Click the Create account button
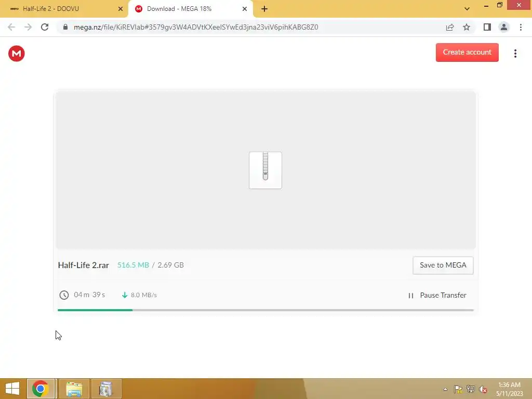The width and height of the screenshot is (532, 399). coord(467,52)
